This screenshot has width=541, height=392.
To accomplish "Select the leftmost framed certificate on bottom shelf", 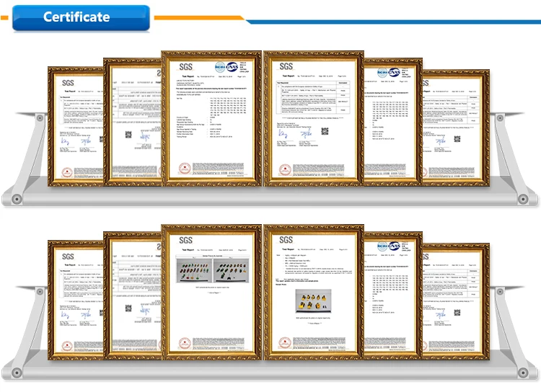I will pos(76,300).
